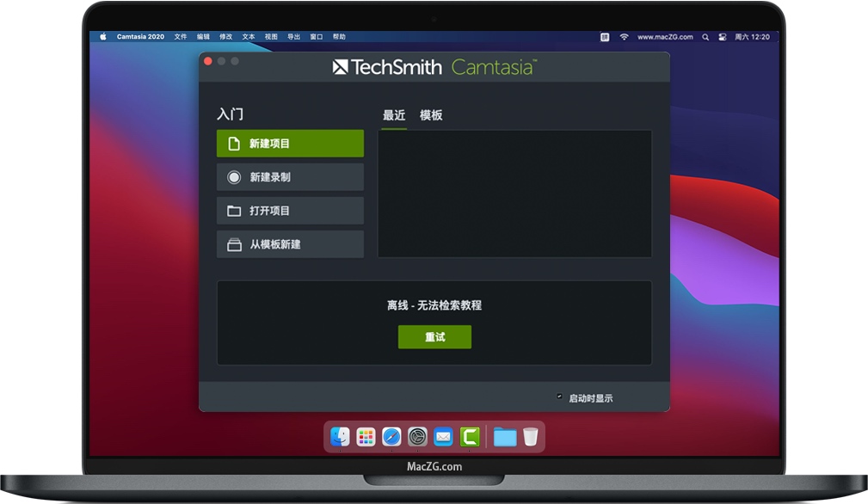Click the Camtasia icon in the Dock
The width and height of the screenshot is (868, 504).
(470, 437)
